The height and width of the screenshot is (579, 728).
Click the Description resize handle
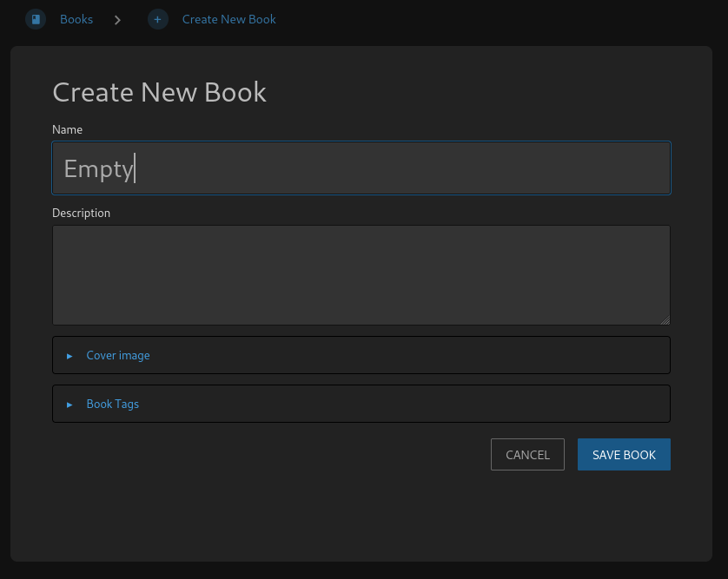[665, 320]
